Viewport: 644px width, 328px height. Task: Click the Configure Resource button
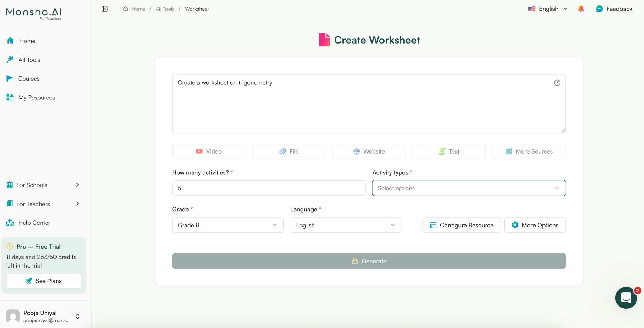pos(461,225)
